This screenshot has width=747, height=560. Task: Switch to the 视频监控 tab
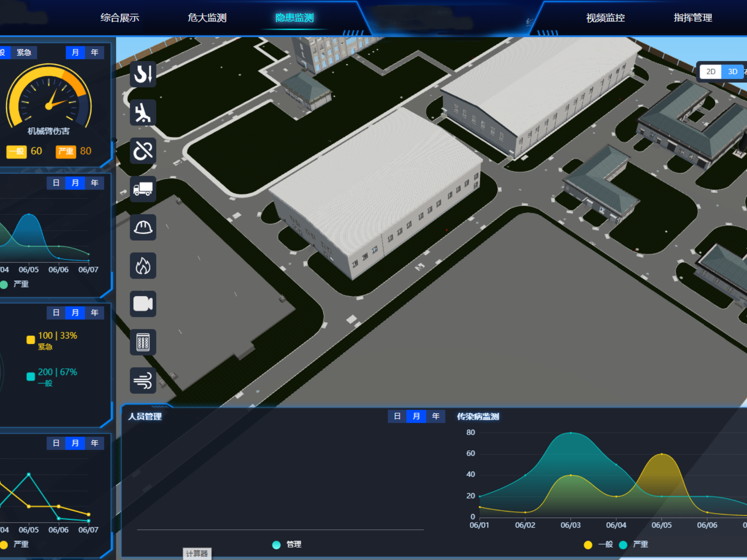pyautogui.click(x=605, y=18)
